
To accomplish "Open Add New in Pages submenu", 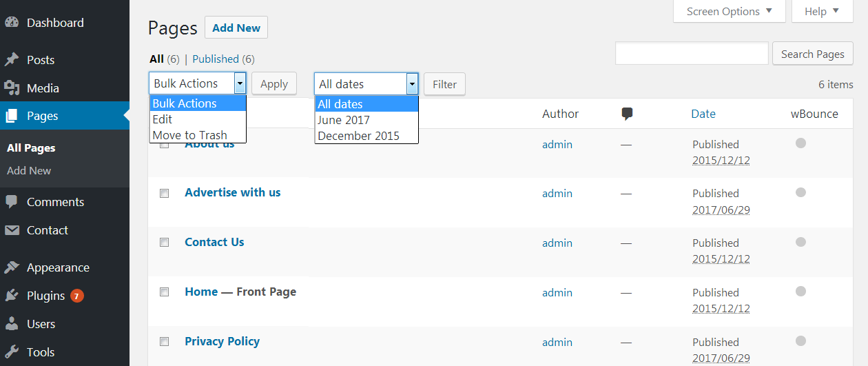I will 29,170.
